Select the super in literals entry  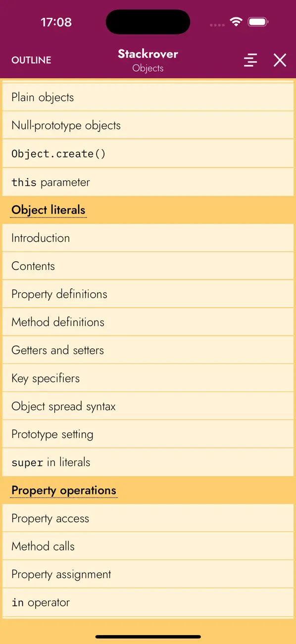click(50, 462)
